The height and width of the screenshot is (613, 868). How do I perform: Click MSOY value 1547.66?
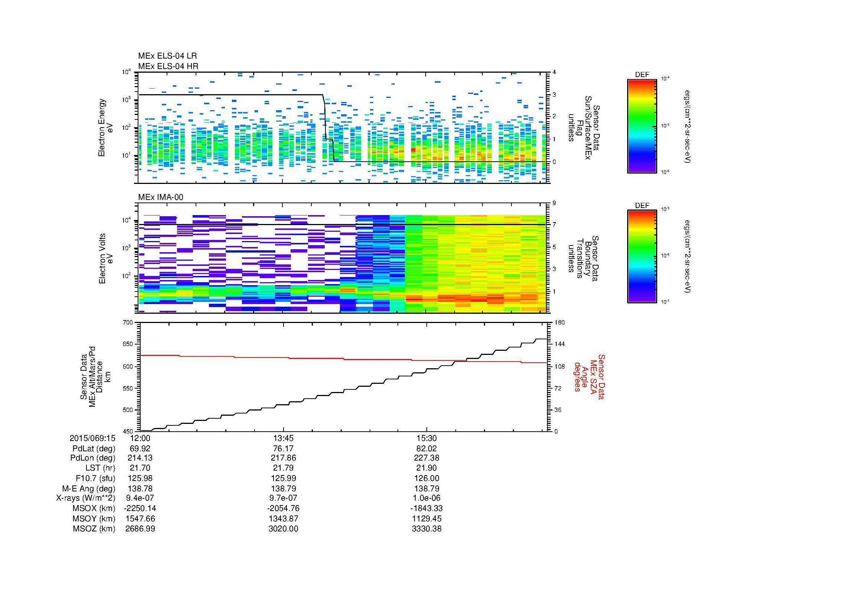(x=140, y=518)
